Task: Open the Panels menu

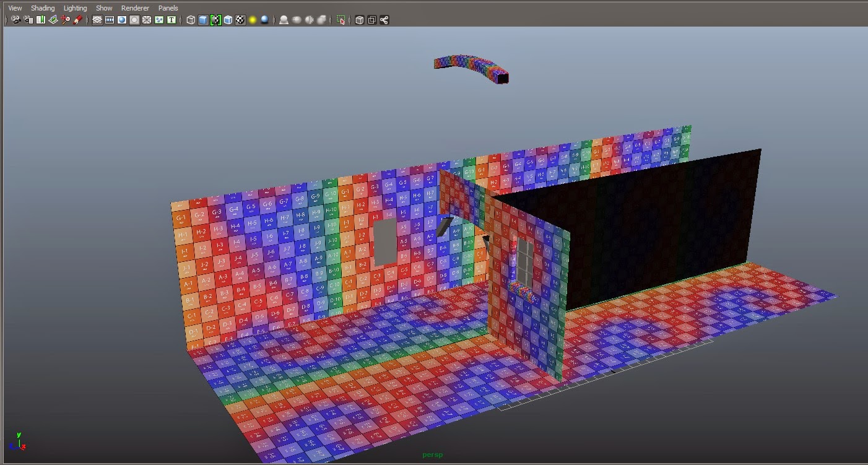Action: pyautogui.click(x=168, y=8)
